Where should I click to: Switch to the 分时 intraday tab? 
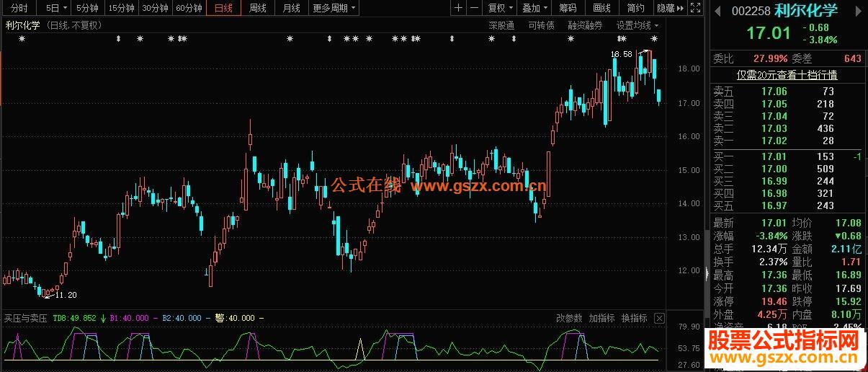point(20,9)
